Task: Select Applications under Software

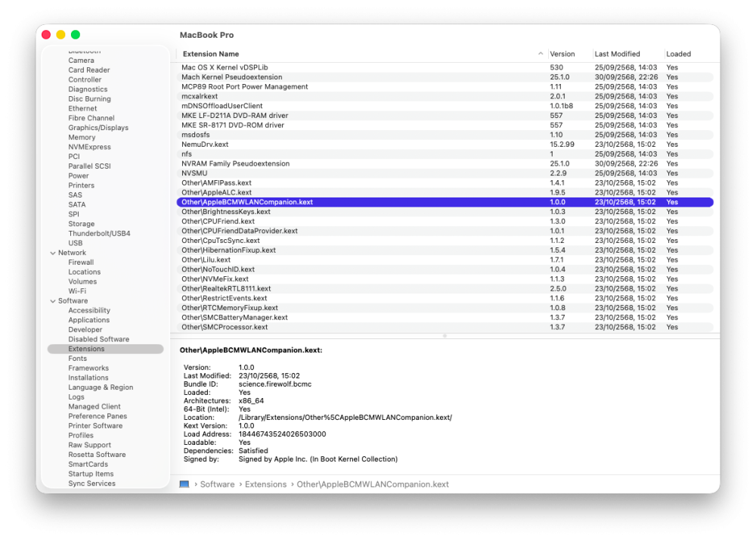Action: click(88, 320)
